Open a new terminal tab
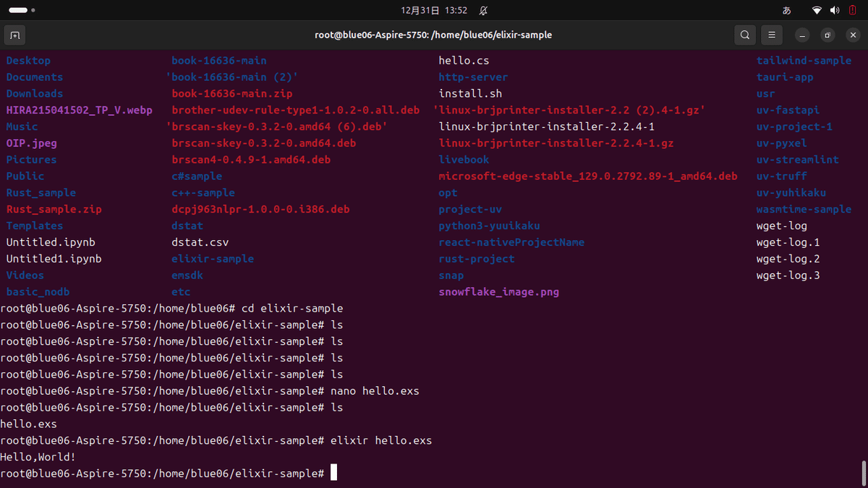This screenshot has height=488, width=868. [x=14, y=35]
